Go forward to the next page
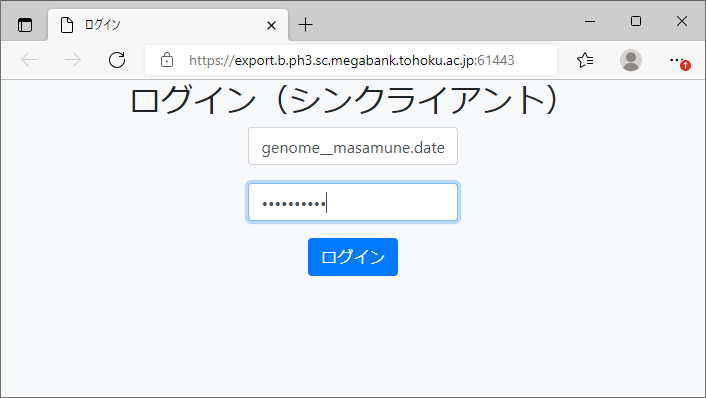The width and height of the screenshot is (706, 398). tap(72, 60)
